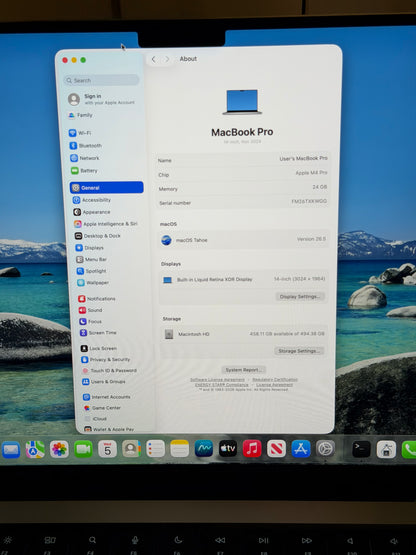Viewport: 416px width, 555px height.
Task: Open App Store from the Dock
Action: [301, 449]
